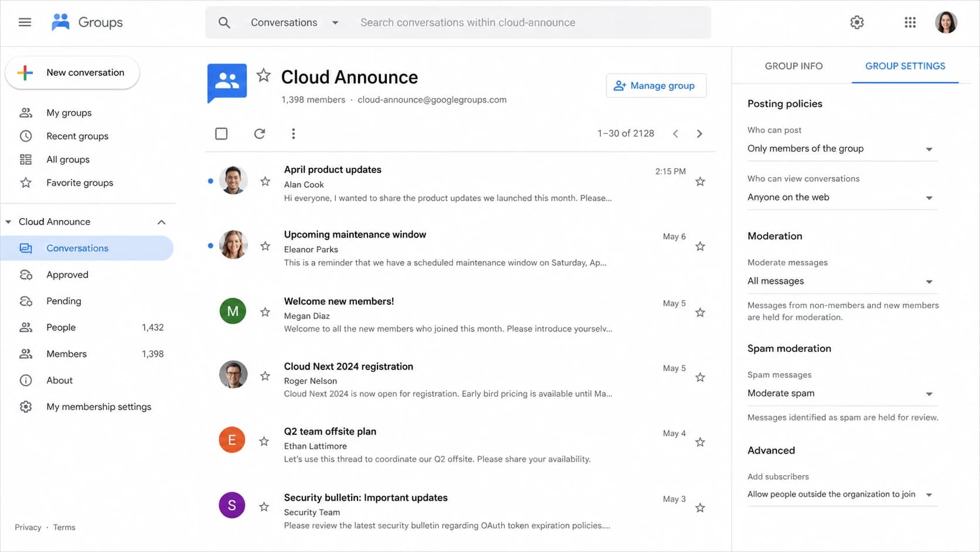Open the Google apps grid
Image resolution: width=980 pixels, height=552 pixels.
910,22
